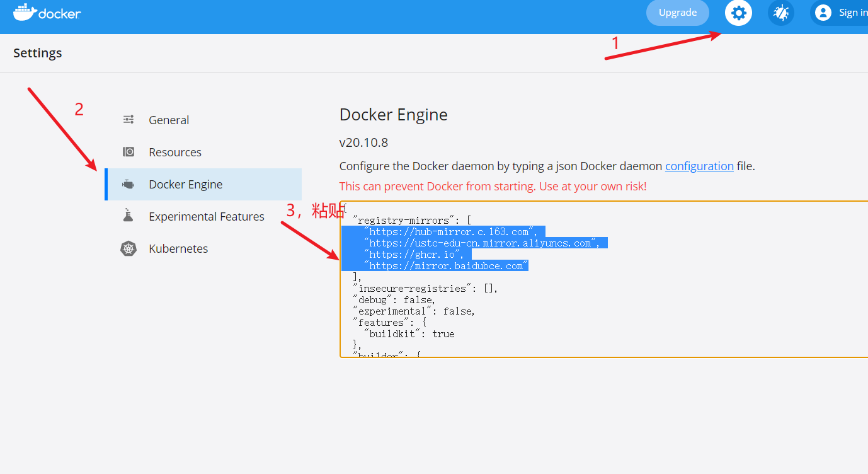Click the ustc-edu-cn.mirror.aliyuncs.com line

481,243
